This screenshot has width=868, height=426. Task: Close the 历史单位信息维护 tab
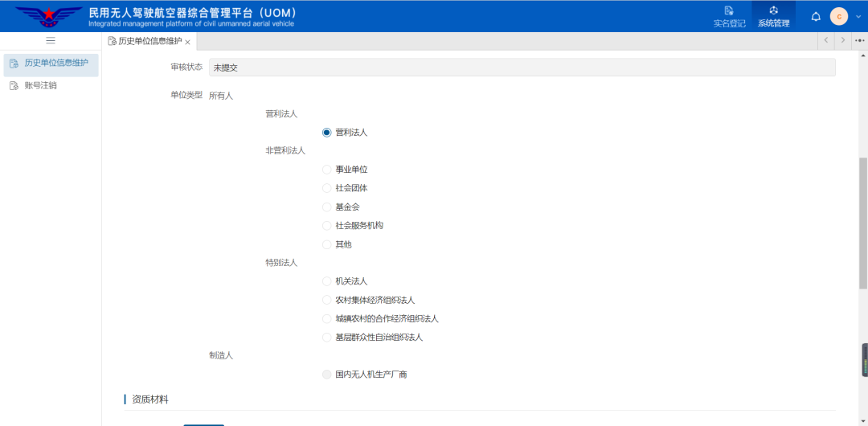[188, 42]
